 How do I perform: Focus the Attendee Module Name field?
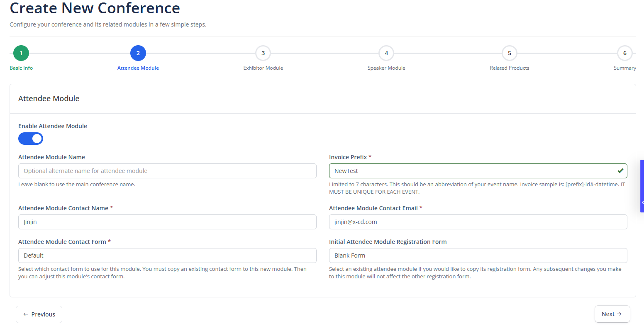(x=167, y=171)
